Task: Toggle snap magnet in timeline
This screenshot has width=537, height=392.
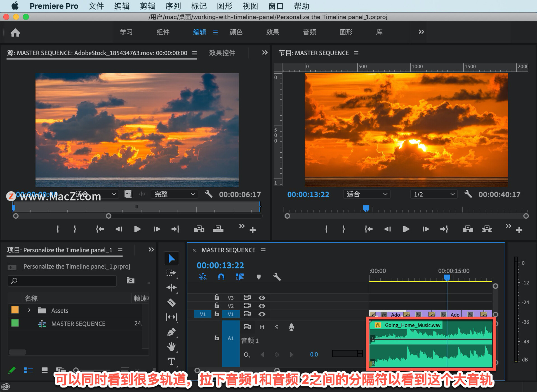Action: 221,277
